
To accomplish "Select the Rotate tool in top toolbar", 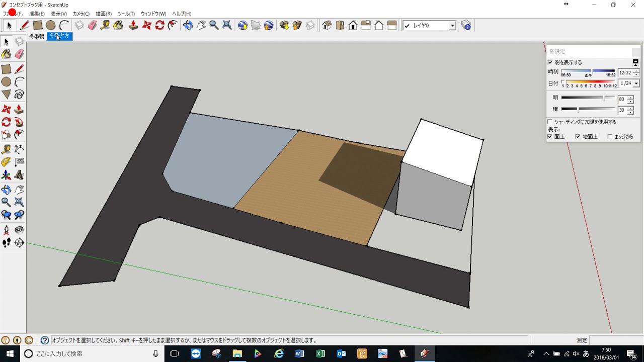I will click(159, 25).
